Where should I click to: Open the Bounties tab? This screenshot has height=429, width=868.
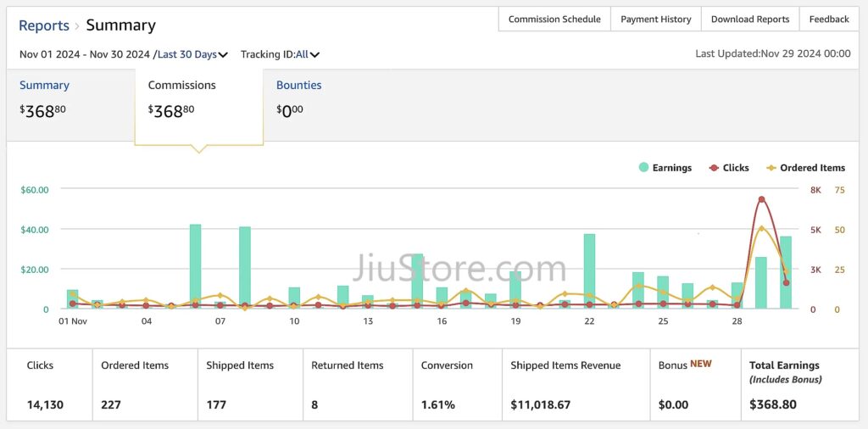point(298,85)
